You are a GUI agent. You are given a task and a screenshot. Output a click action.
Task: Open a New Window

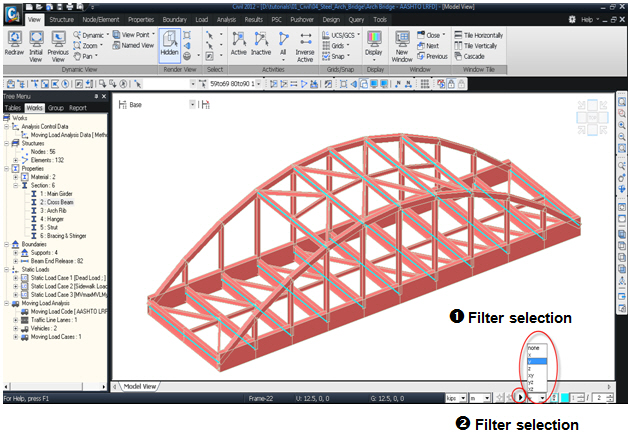click(401, 44)
